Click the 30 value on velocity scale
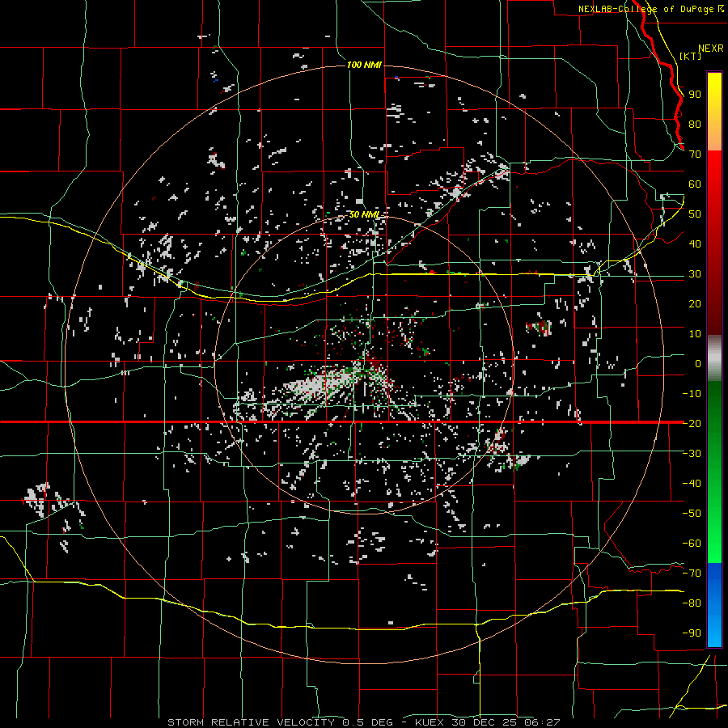The width and height of the screenshot is (728, 728). click(x=695, y=274)
